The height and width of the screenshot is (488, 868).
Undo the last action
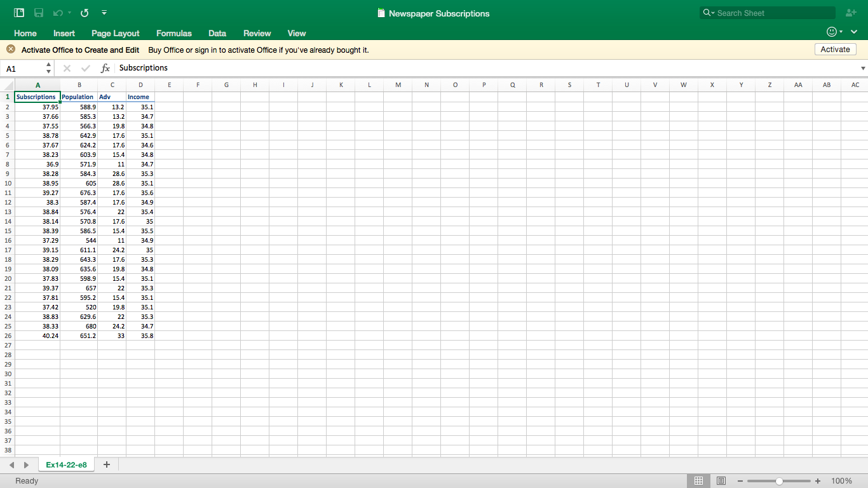[x=59, y=13]
